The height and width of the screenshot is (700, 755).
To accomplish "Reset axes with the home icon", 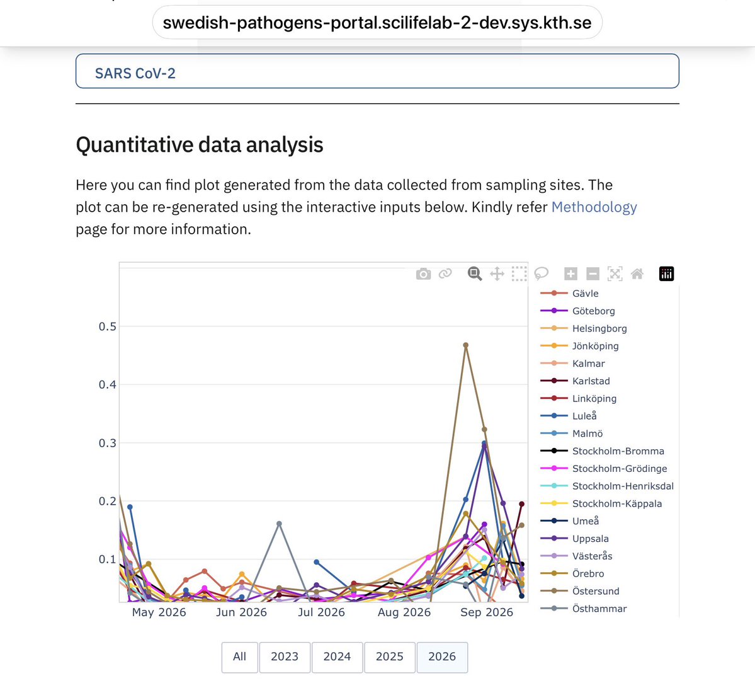I will click(x=637, y=273).
